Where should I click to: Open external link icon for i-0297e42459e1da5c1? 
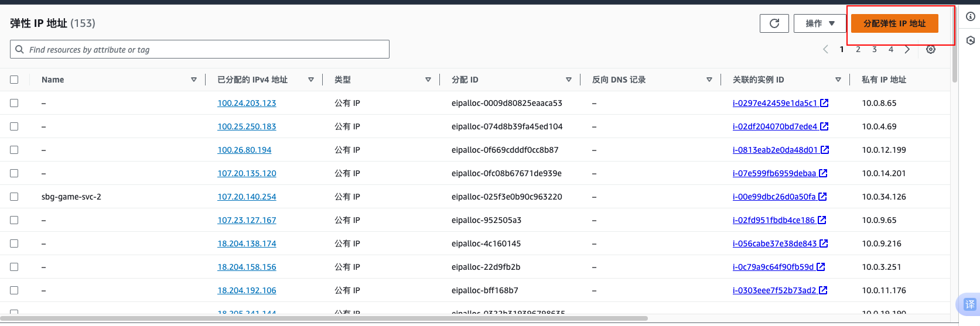point(824,103)
